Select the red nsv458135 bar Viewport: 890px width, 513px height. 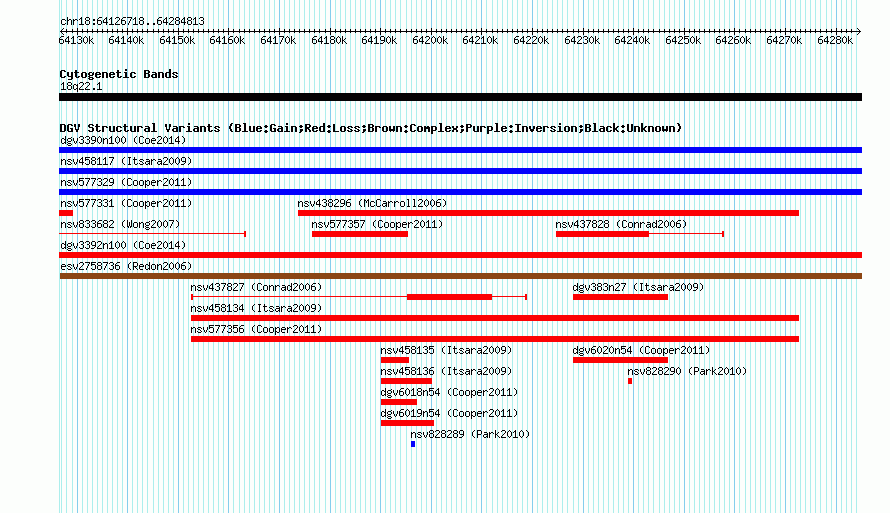tap(395, 360)
